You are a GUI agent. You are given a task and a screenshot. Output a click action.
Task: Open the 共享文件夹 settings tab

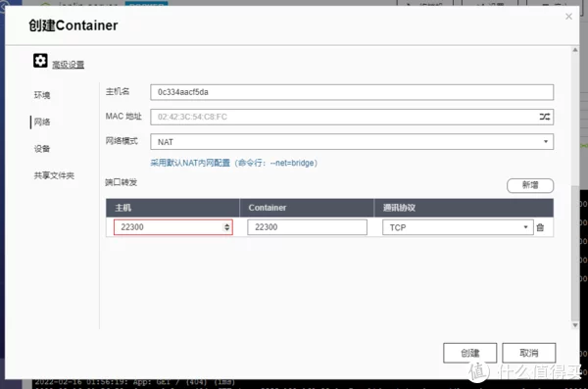(x=54, y=175)
